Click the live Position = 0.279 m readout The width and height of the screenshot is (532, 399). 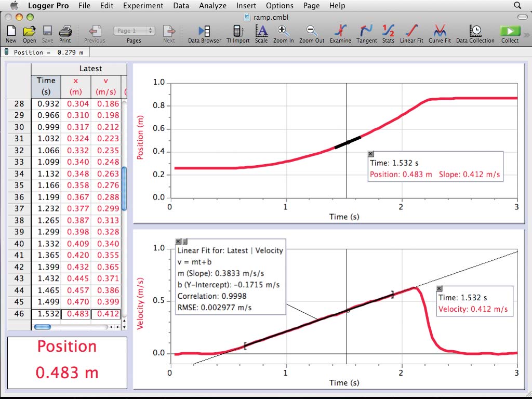pos(45,52)
